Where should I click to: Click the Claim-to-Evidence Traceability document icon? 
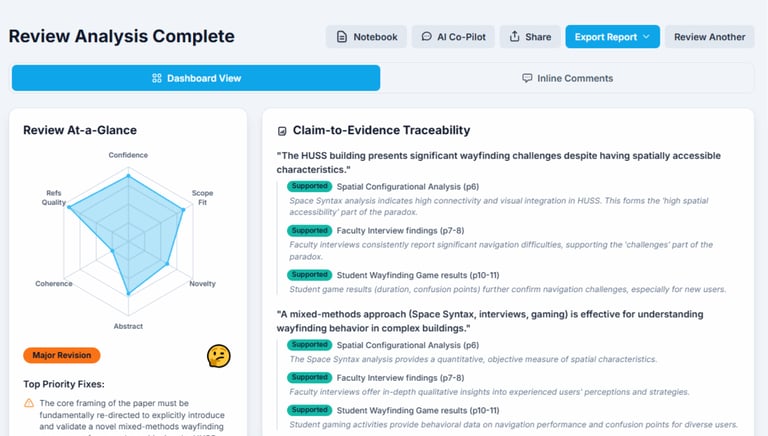[x=282, y=131]
